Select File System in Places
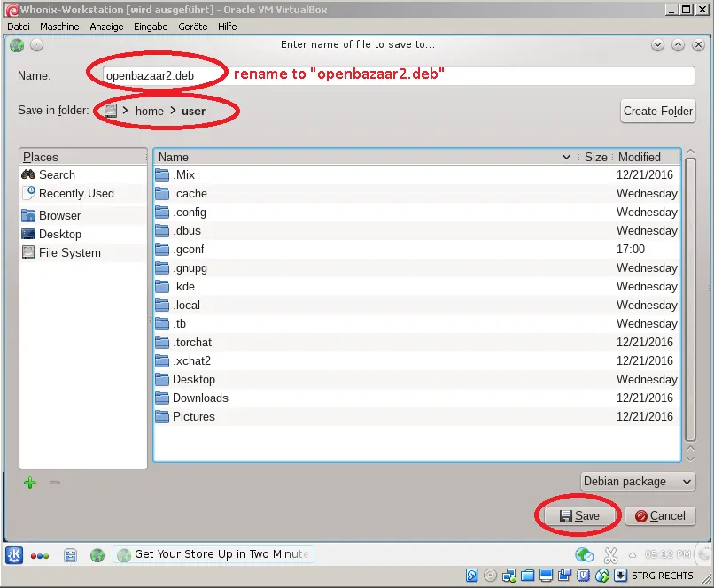 83,253
